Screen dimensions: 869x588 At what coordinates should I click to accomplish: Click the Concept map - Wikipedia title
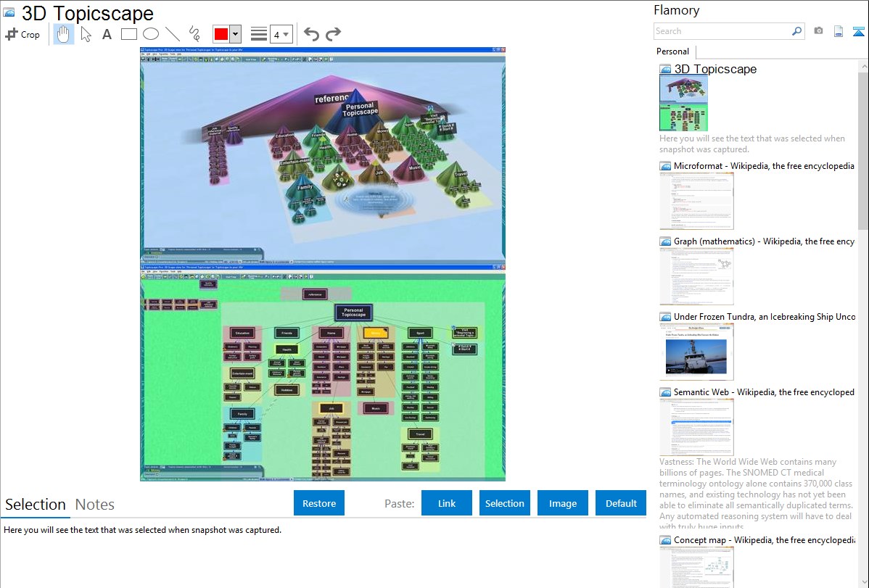click(x=764, y=539)
